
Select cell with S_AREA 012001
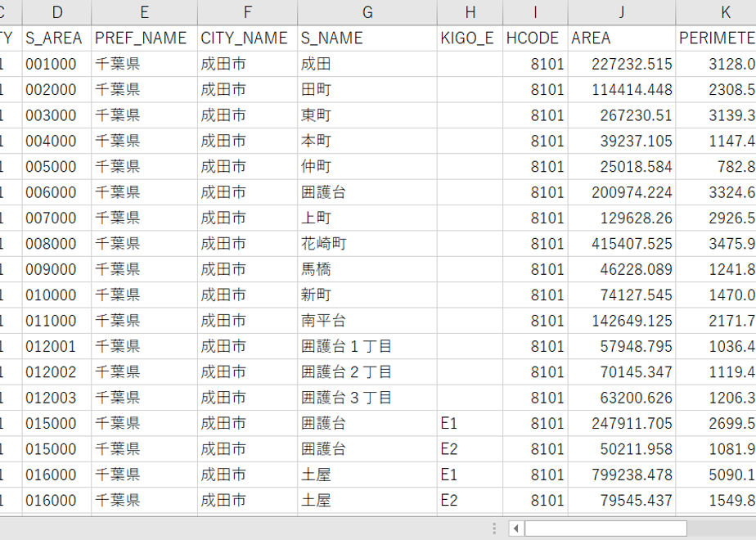coord(57,346)
